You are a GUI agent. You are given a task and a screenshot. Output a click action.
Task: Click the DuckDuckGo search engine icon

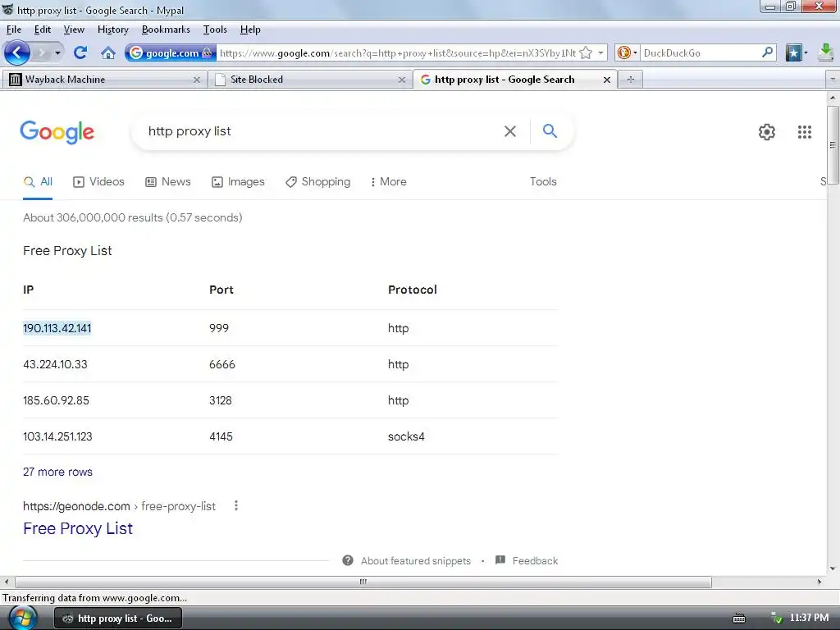click(623, 52)
